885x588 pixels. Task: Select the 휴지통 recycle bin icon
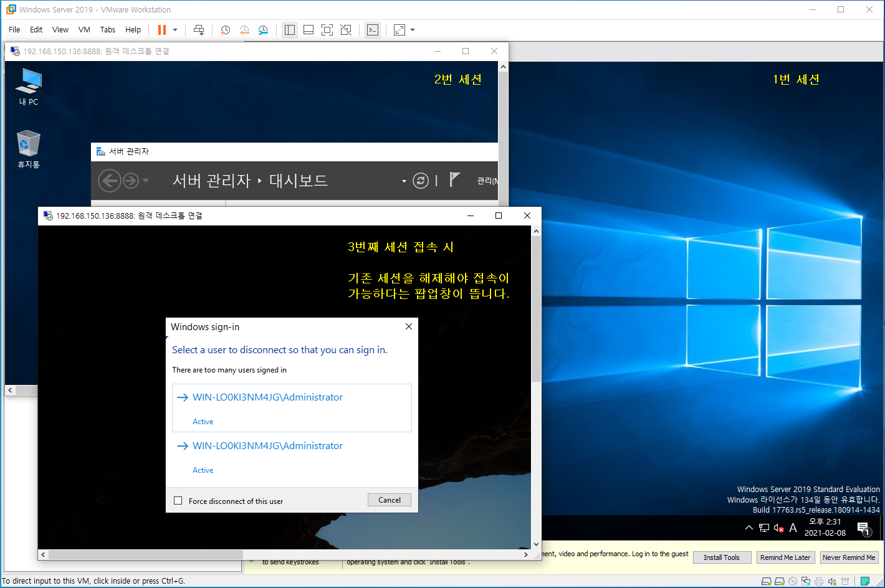[29, 149]
